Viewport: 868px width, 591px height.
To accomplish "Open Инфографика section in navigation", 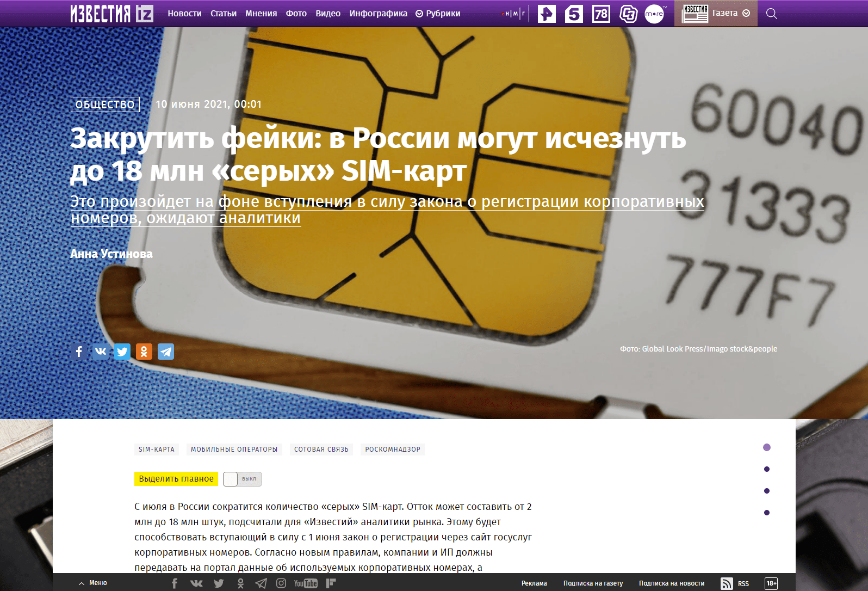I will point(379,14).
